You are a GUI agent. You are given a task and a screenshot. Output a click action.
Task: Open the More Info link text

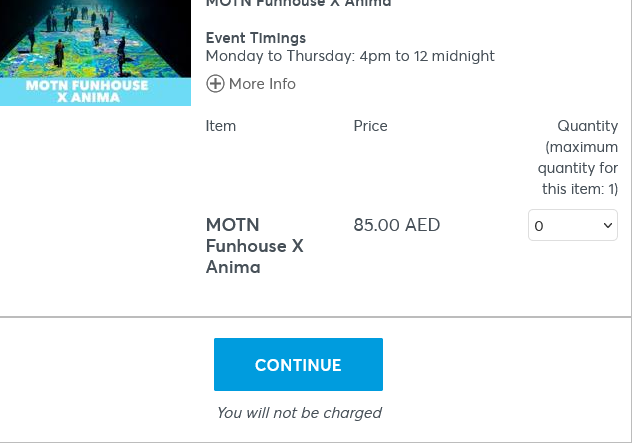[262, 84]
